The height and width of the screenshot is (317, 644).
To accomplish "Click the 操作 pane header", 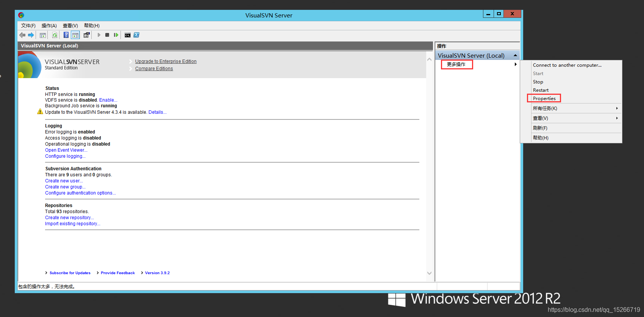I will pyautogui.click(x=477, y=46).
